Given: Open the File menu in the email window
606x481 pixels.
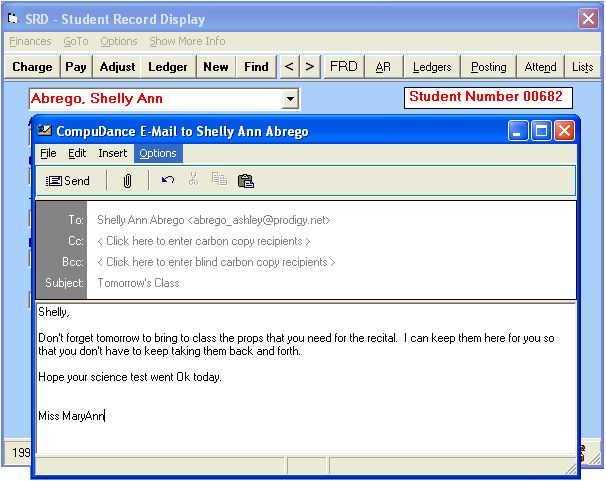Looking at the screenshot, I should [48, 153].
